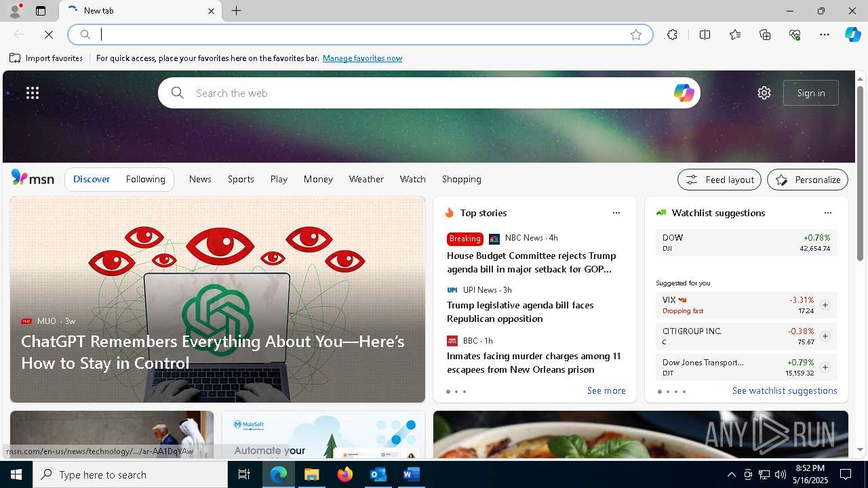Open page settings gear

pos(764,93)
